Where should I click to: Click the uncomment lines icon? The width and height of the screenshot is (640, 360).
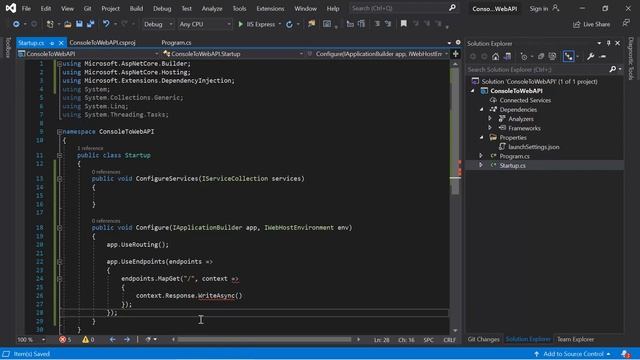(x=388, y=24)
